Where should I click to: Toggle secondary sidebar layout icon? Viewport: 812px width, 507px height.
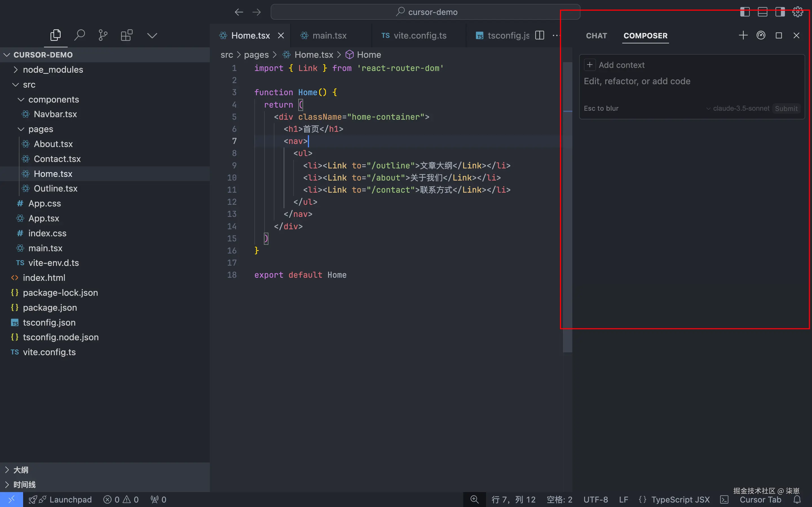tap(780, 12)
